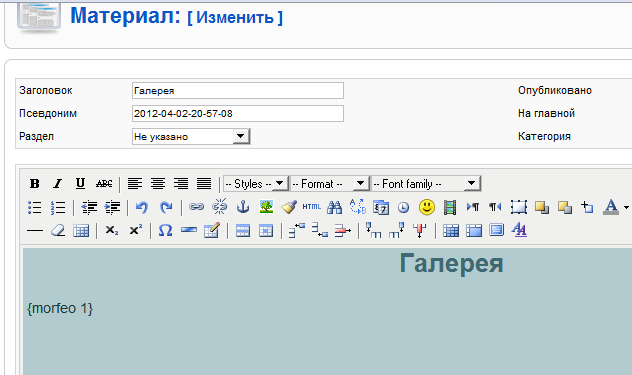
Task: Set left-to-right text direction
Action: pyautogui.click(x=473, y=207)
